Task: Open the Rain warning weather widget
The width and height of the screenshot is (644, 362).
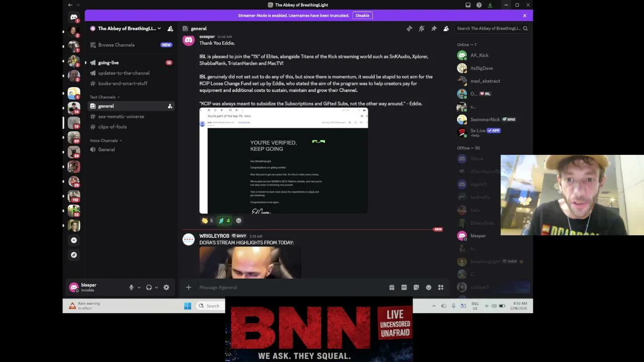Action: pos(85,306)
